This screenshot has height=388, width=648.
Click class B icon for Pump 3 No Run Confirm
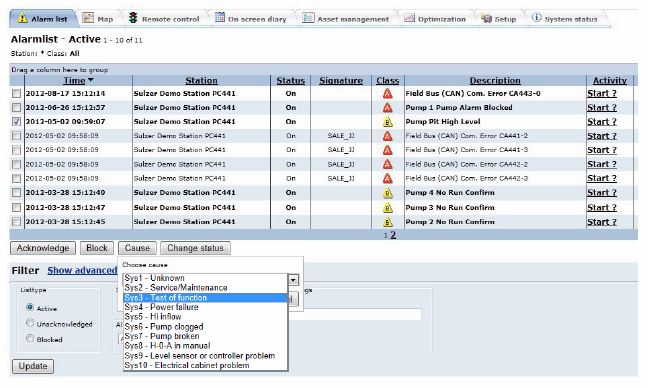tap(388, 207)
